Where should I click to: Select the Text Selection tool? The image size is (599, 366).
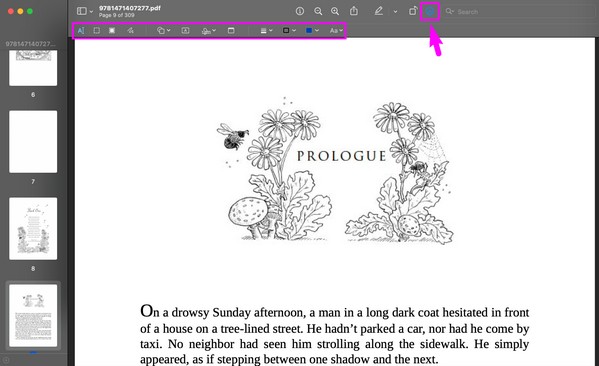pyautogui.click(x=81, y=31)
